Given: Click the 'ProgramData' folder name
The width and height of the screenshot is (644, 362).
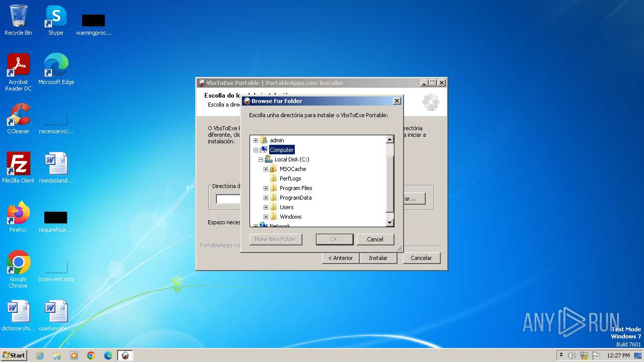Looking at the screenshot, I should pyautogui.click(x=296, y=198).
